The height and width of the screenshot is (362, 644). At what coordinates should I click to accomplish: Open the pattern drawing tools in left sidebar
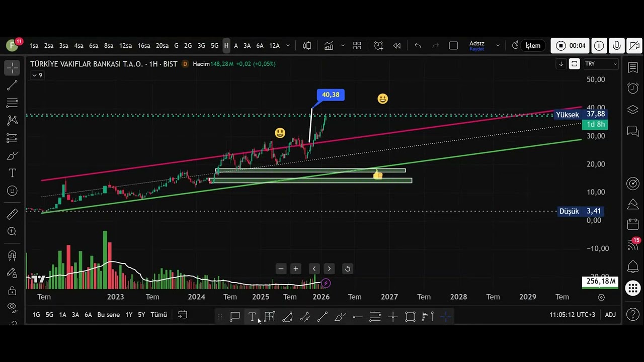click(x=12, y=120)
